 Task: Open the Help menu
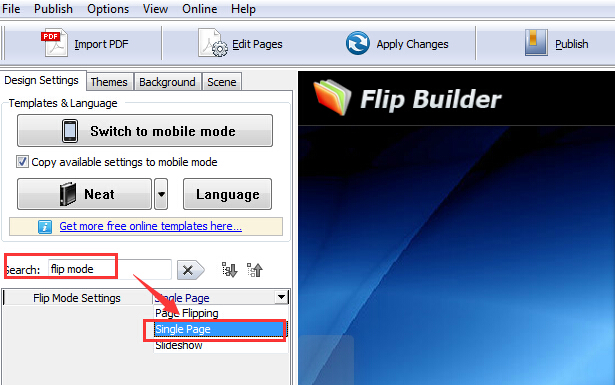[243, 9]
